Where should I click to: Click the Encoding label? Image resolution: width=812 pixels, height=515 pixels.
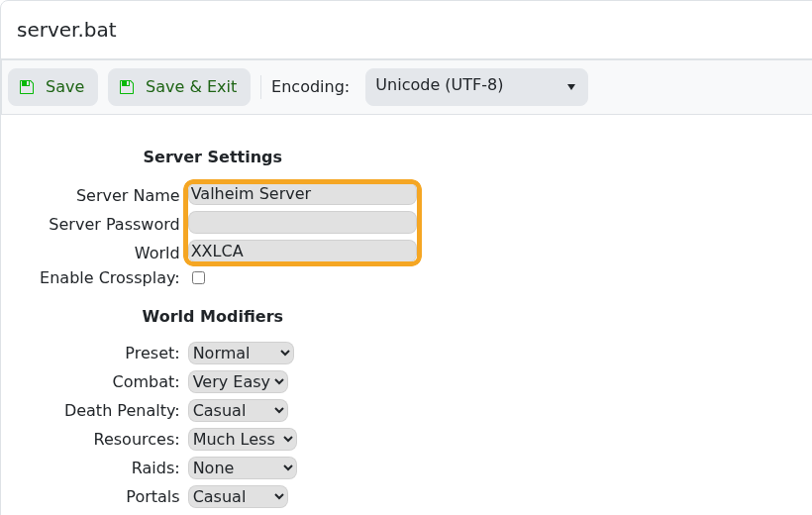click(311, 86)
